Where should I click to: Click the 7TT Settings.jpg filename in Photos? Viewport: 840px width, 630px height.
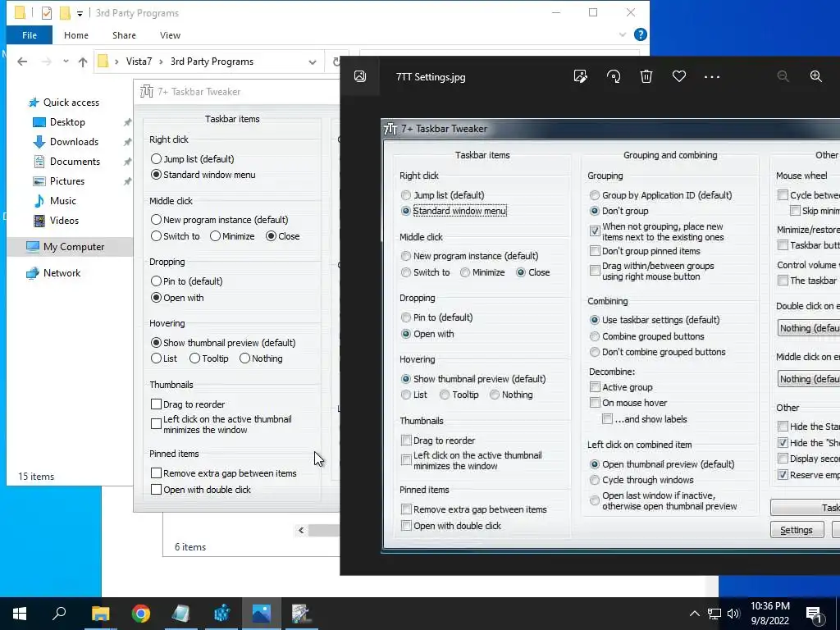coord(431,77)
